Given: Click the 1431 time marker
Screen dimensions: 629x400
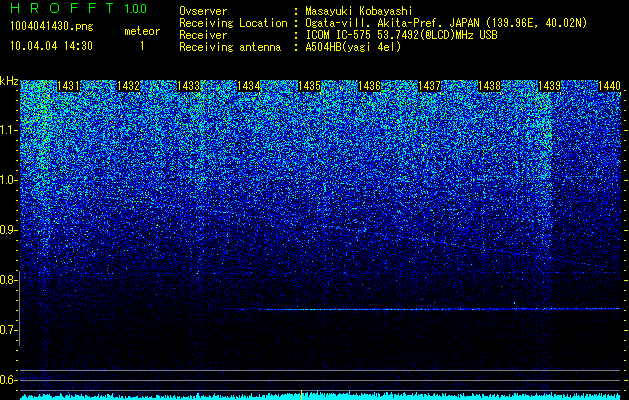Looking at the screenshot, I should [x=68, y=86].
